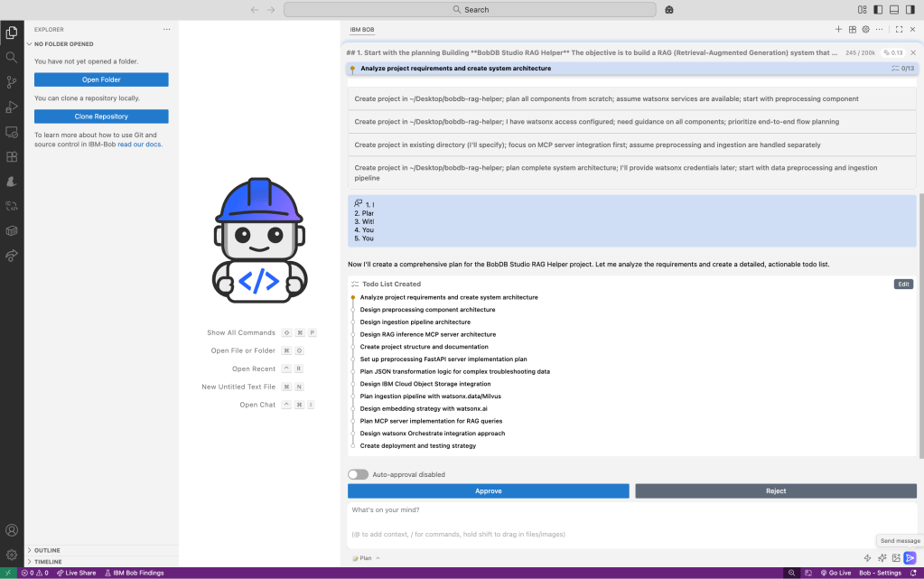Image resolution: width=924 pixels, height=579 pixels.
Task: Send the message with the arrow icon
Action: coord(910,558)
